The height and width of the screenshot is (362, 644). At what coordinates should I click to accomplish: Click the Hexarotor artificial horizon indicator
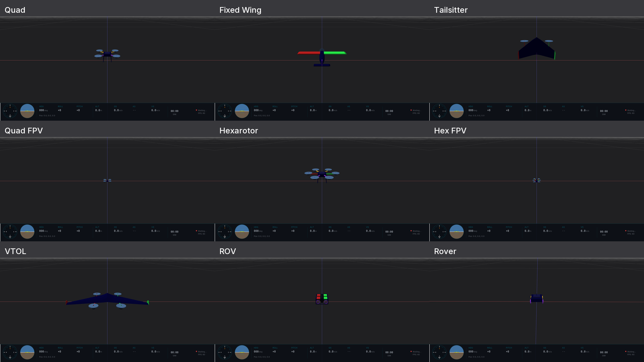(x=242, y=232)
